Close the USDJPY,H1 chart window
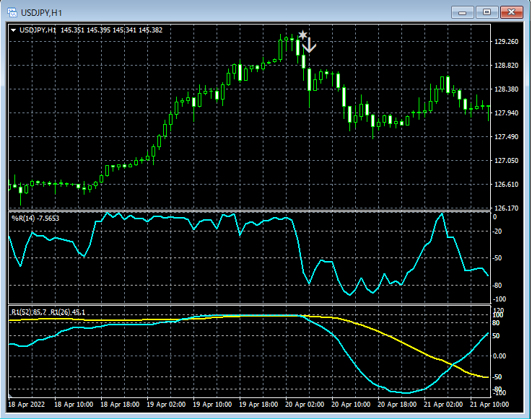 [512, 12]
